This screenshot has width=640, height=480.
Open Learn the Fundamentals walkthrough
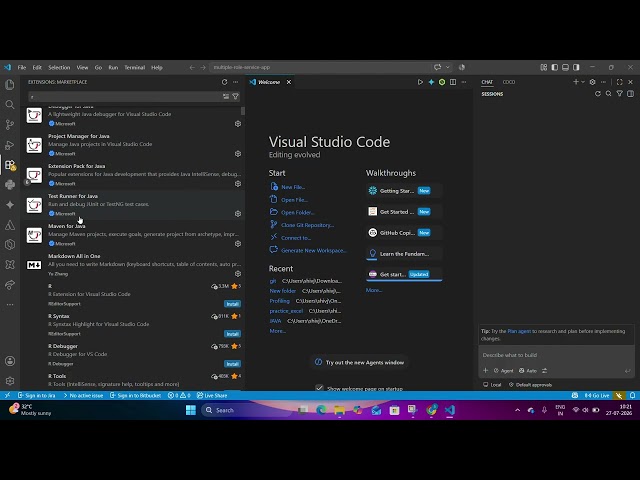pyautogui.click(x=404, y=253)
